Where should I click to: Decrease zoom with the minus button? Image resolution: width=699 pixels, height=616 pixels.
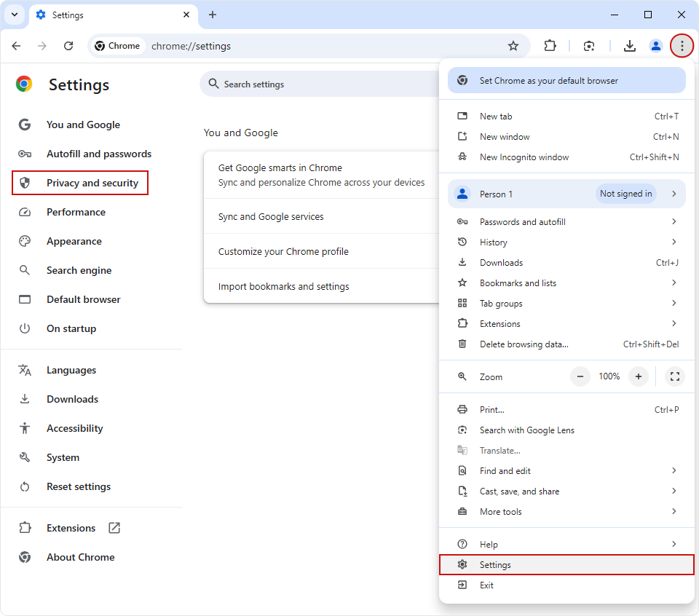point(580,376)
